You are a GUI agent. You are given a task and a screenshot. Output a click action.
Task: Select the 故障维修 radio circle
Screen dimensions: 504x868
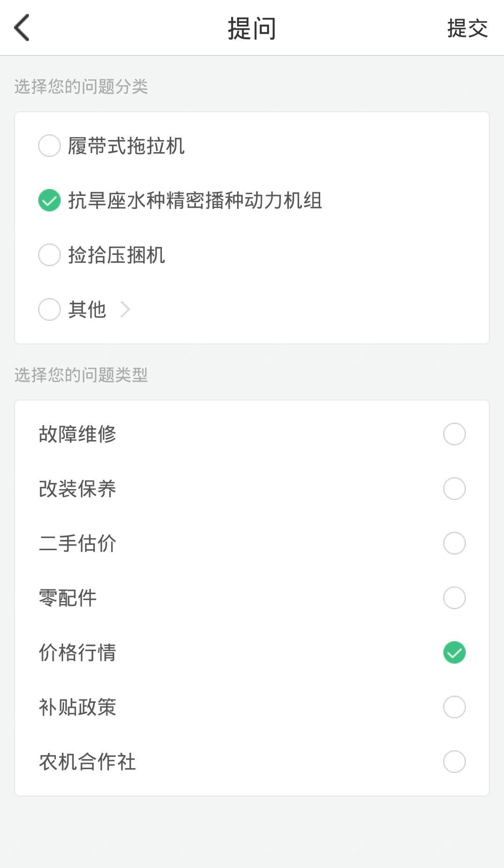coord(454,434)
